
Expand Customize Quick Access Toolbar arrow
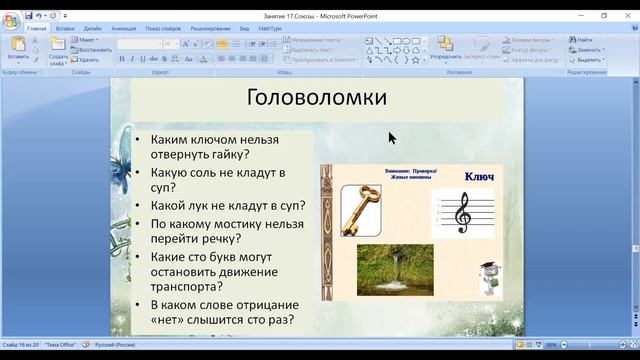point(65,16)
